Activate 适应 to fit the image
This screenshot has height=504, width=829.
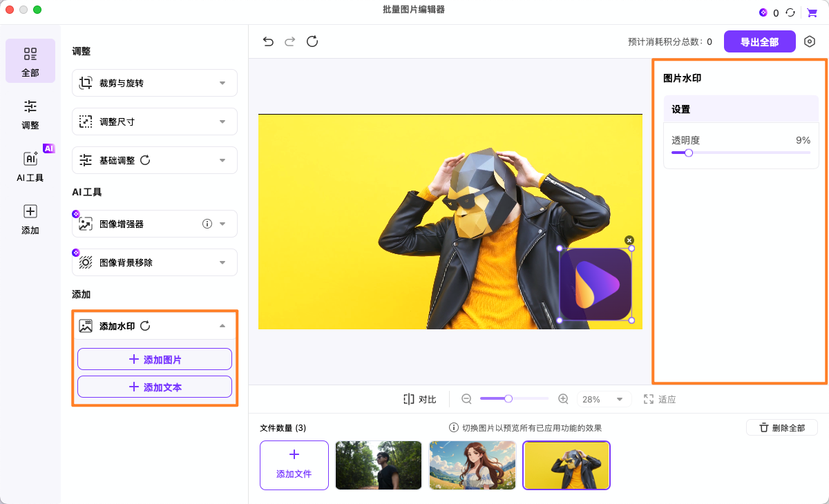(660, 399)
